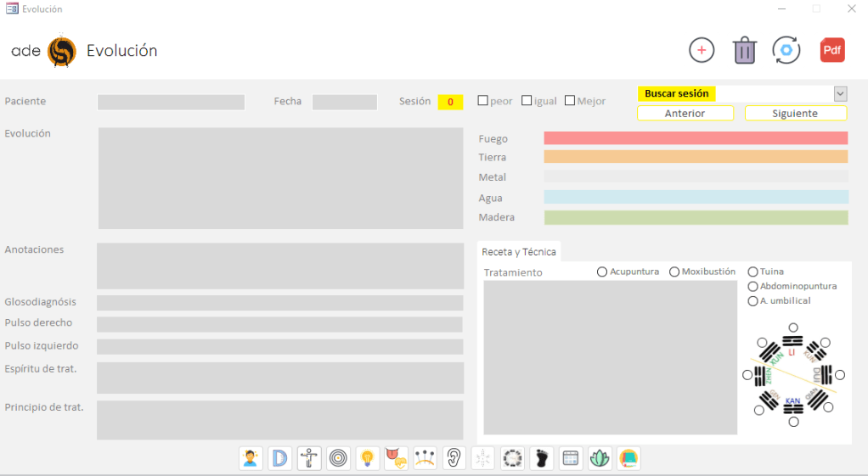868x476 pixels.
Task: Export the session with the Pdf icon
Action: [x=832, y=51]
